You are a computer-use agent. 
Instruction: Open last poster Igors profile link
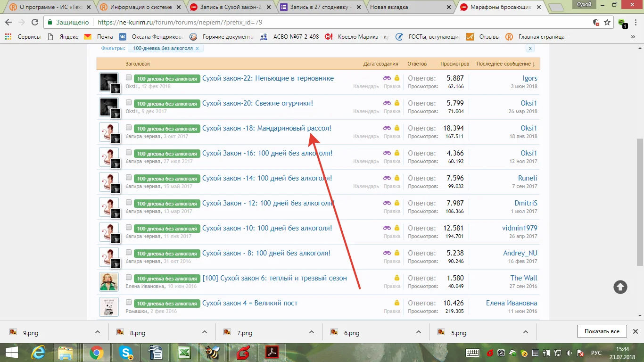click(529, 78)
